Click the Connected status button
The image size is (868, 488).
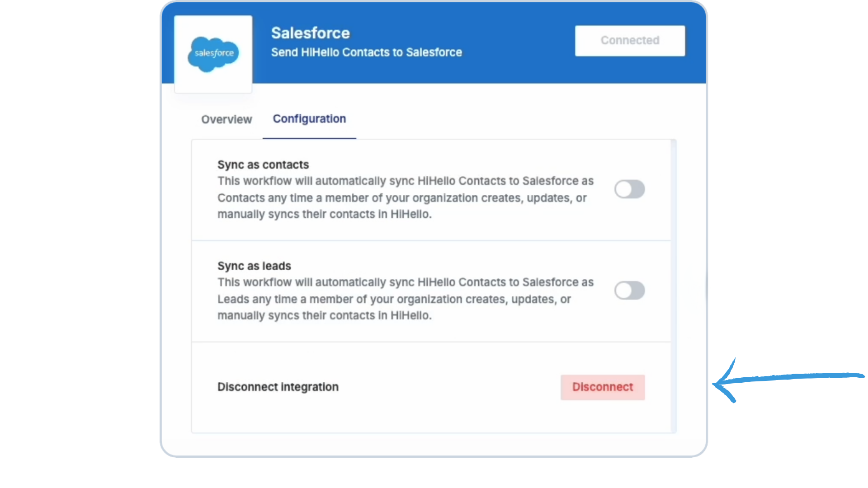[x=630, y=41]
